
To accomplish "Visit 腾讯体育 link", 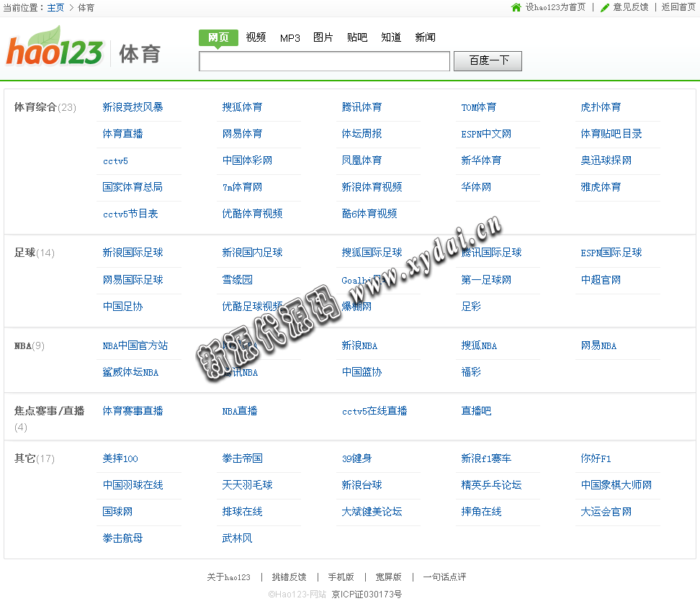I will (362, 107).
